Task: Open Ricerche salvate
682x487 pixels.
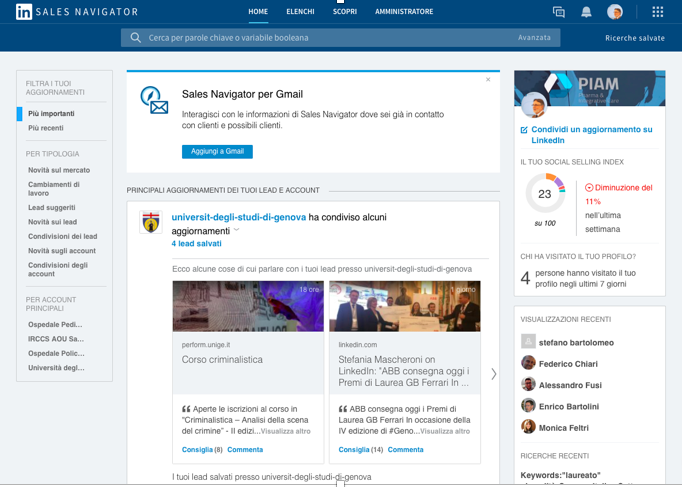Action: pyautogui.click(x=635, y=38)
